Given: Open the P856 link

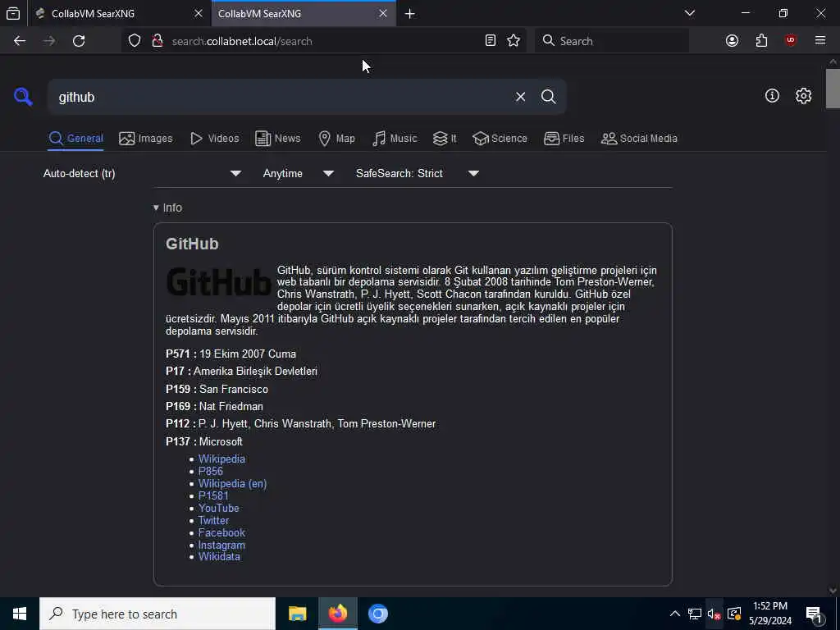Looking at the screenshot, I should click(211, 472).
